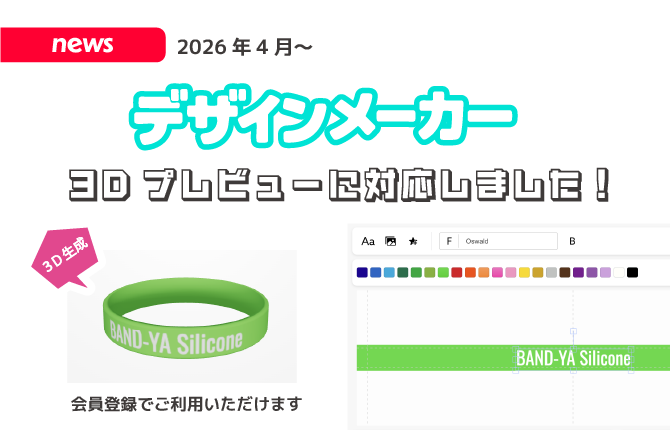Viewport: 671px width, 441px height.
Task: Choose the bright green color swatch
Action: pos(443,272)
